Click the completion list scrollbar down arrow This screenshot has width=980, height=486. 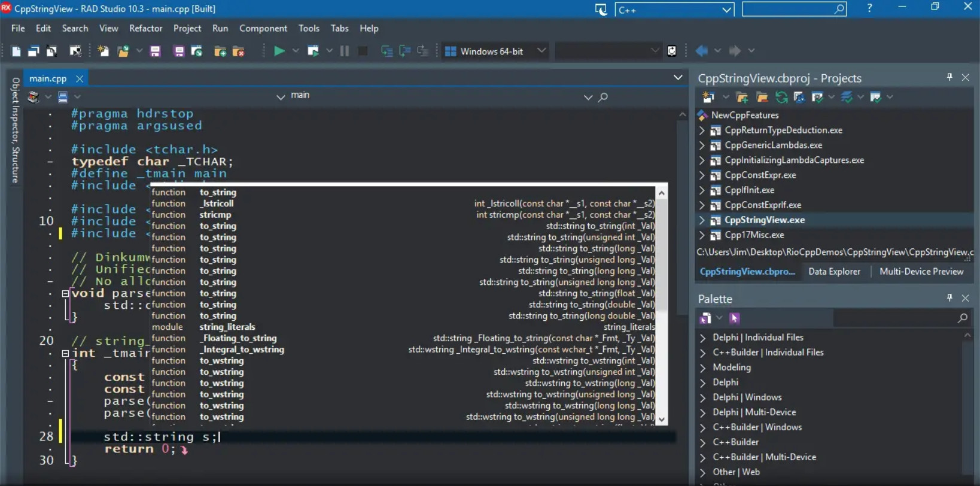pos(662,420)
